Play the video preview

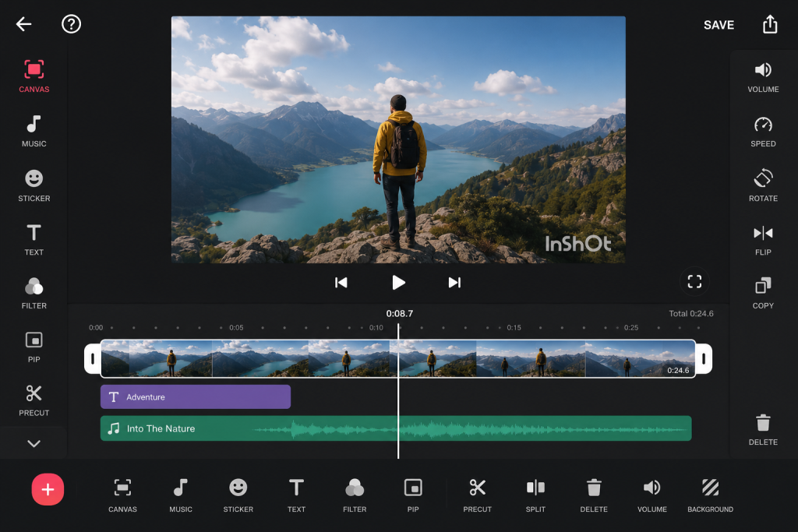pyautogui.click(x=398, y=282)
